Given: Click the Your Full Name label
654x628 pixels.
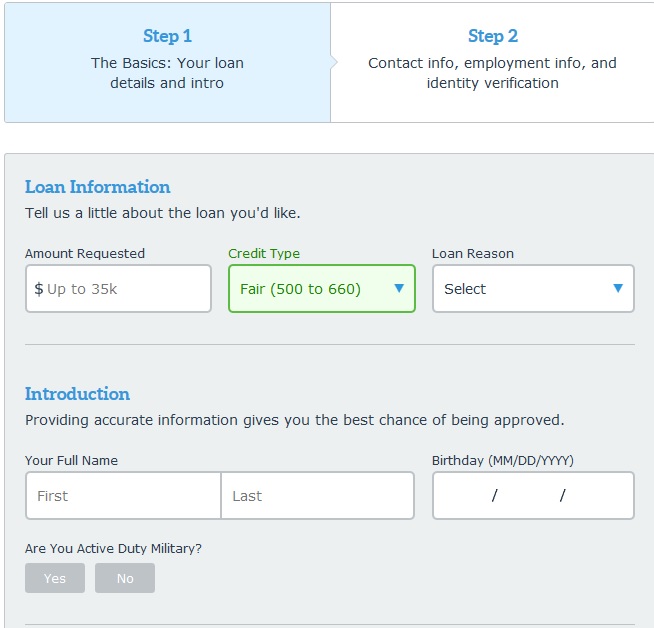Looking at the screenshot, I should point(71,460).
